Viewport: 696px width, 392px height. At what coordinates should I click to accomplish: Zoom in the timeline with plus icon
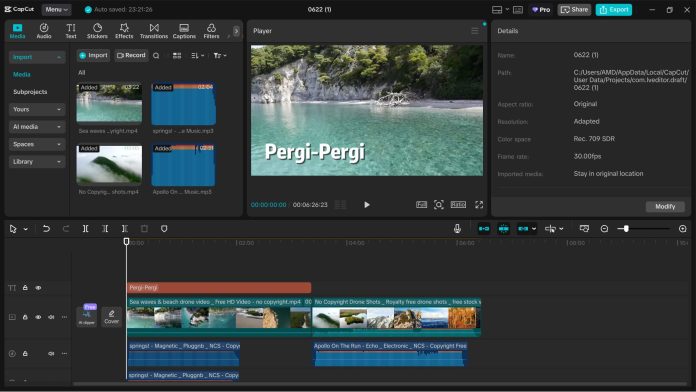682,229
